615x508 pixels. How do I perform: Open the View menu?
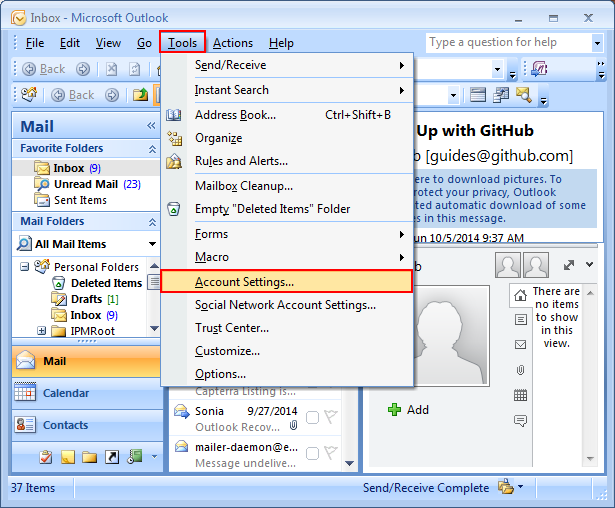[x=108, y=43]
